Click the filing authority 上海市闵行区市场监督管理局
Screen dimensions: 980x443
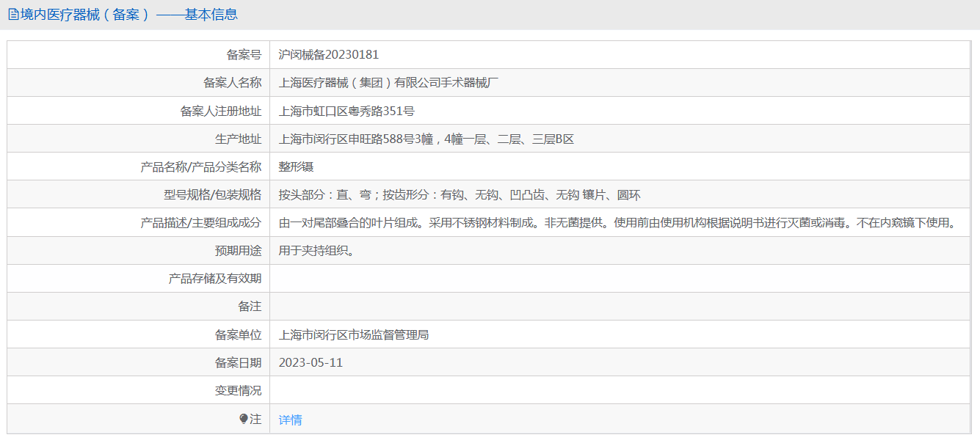point(354,334)
